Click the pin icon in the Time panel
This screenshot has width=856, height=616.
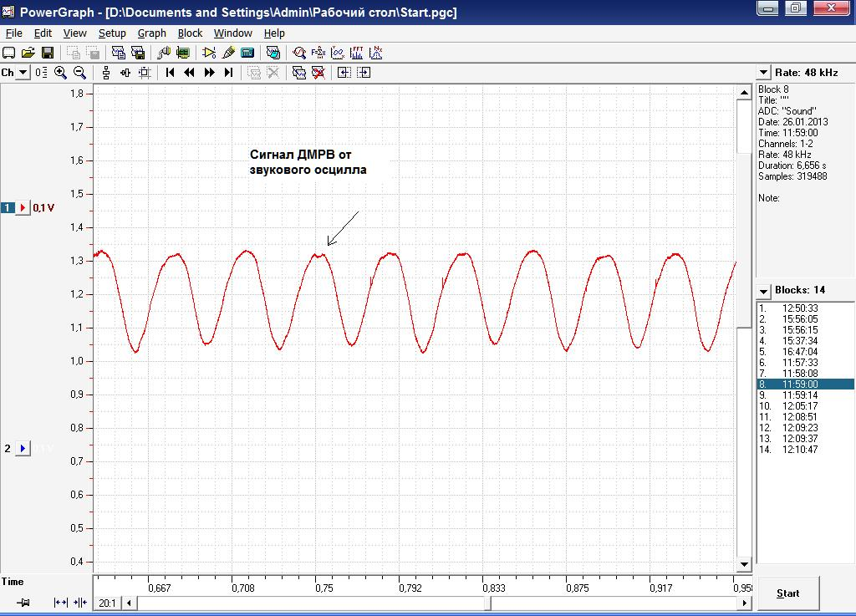tap(23, 603)
